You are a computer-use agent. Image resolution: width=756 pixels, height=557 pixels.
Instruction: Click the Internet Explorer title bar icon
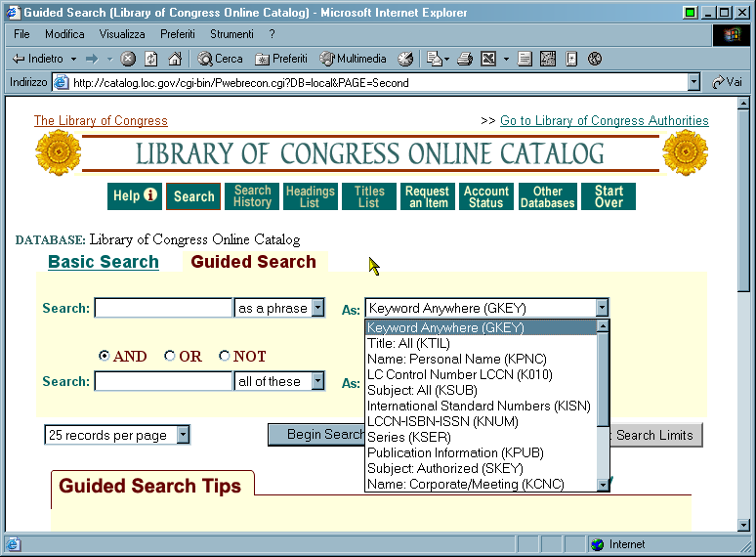(x=14, y=12)
